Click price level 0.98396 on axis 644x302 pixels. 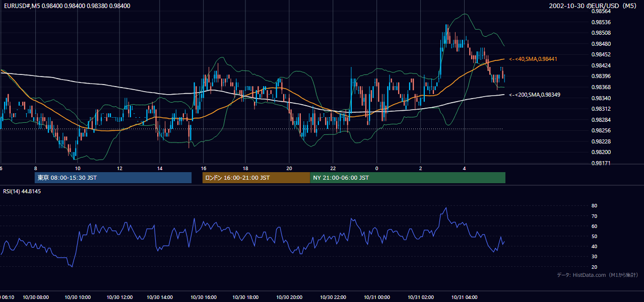(x=601, y=76)
